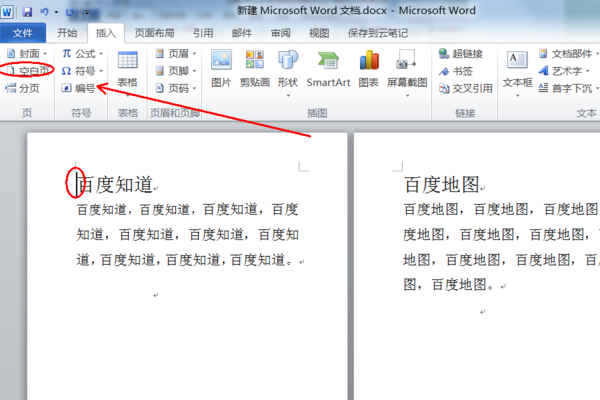Open the 封面 cover page gallery
This screenshot has width=600, height=400.
27,53
